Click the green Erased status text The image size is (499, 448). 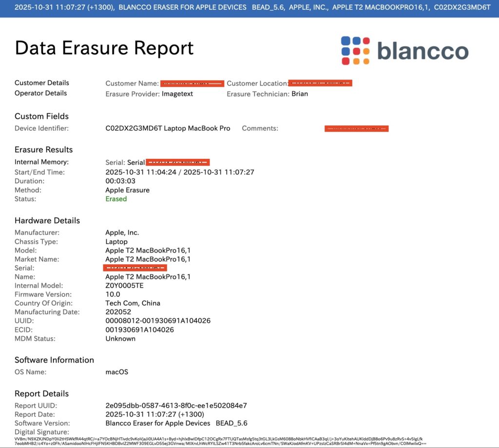[x=116, y=199]
